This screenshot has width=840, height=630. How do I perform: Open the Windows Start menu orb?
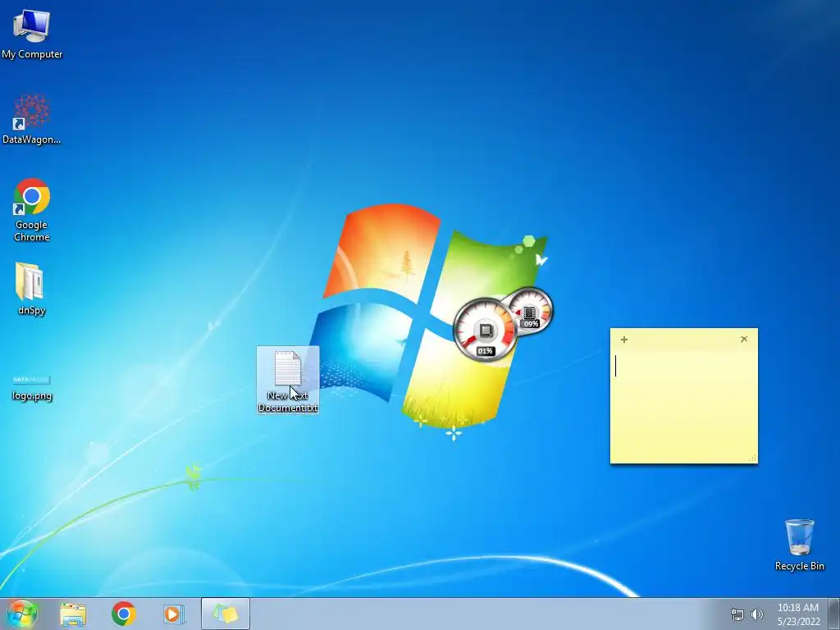[x=22, y=614]
